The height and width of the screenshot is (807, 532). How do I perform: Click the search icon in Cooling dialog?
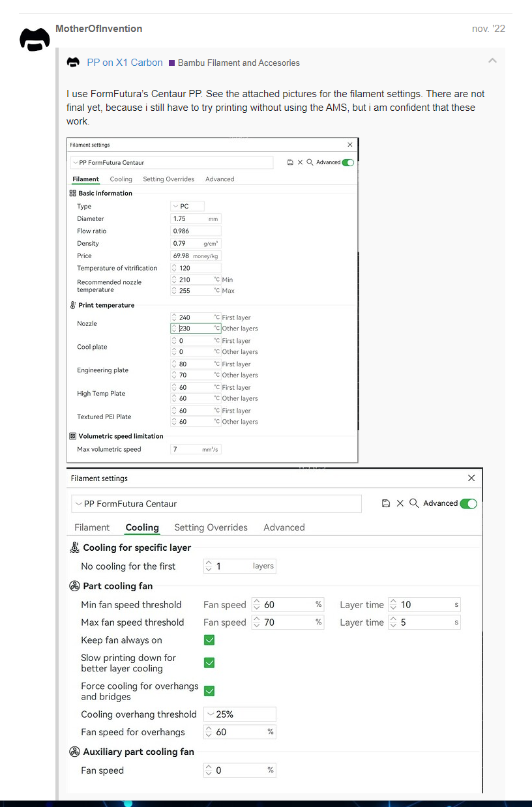pyautogui.click(x=414, y=503)
